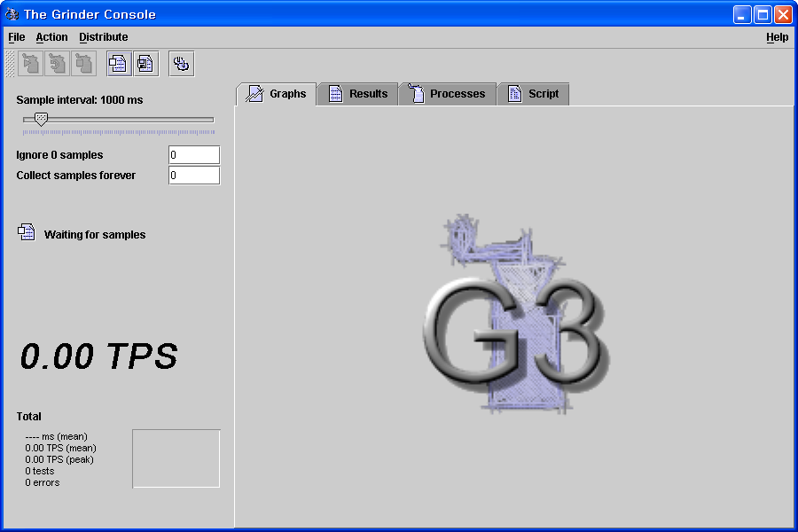This screenshot has height=532, width=798.
Task: Open the File menu
Action: [16, 36]
